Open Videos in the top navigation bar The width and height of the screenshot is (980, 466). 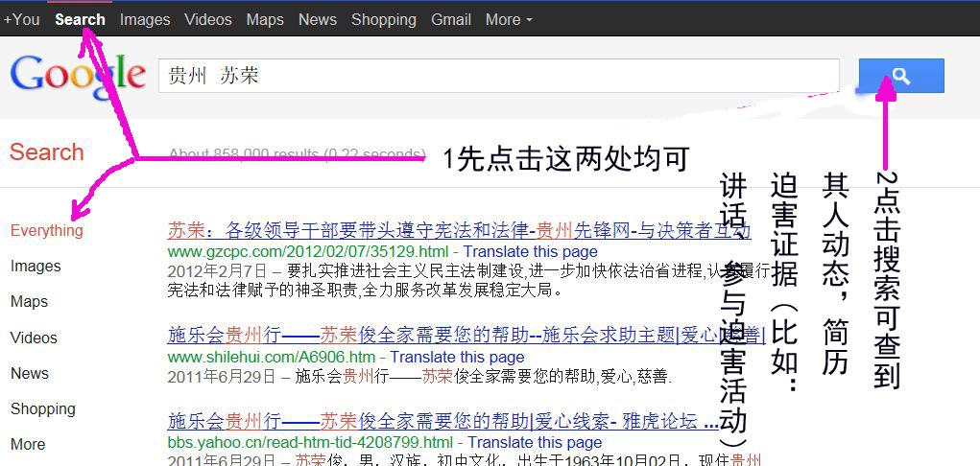coord(208,19)
